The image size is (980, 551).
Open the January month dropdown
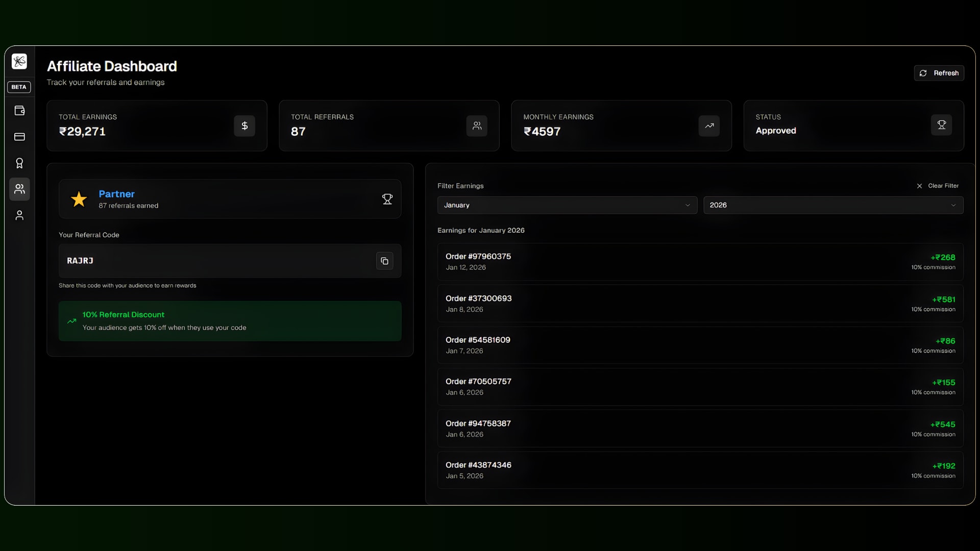(567, 205)
